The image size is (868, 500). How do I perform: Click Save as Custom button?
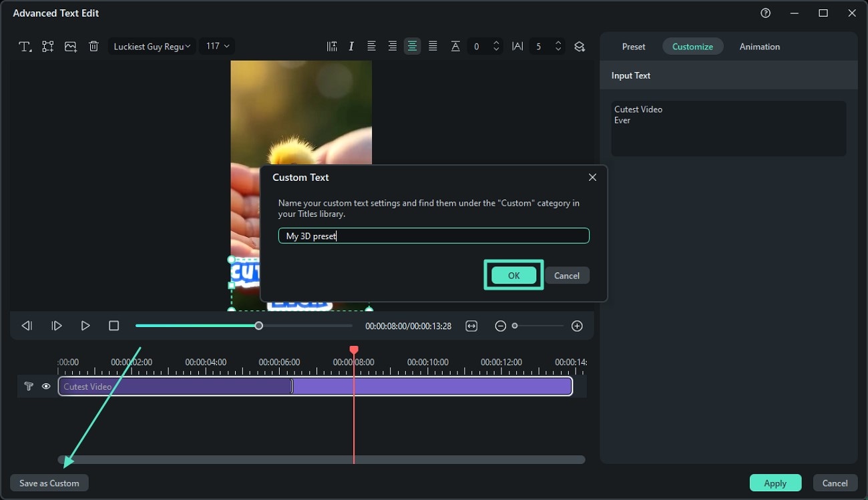click(x=49, y=483)
